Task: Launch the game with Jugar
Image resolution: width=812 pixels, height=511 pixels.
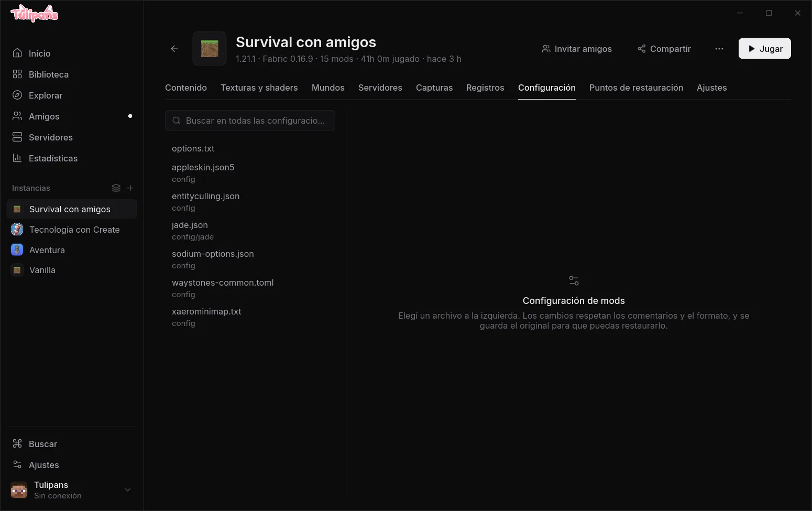Action: [x=765, y=49]
